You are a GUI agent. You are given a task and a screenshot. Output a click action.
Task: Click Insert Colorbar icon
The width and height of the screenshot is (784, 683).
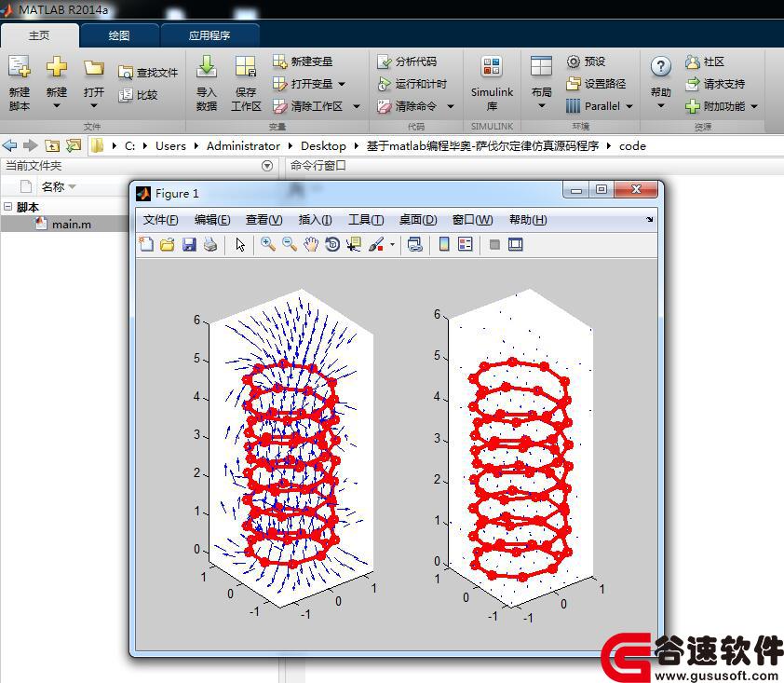[x=444, y=244]
